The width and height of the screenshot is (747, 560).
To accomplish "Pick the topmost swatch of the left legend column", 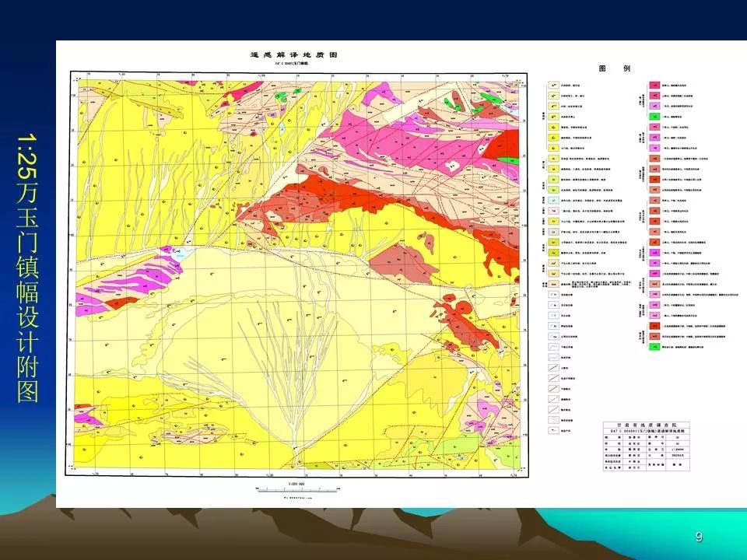I will [553, 86].
